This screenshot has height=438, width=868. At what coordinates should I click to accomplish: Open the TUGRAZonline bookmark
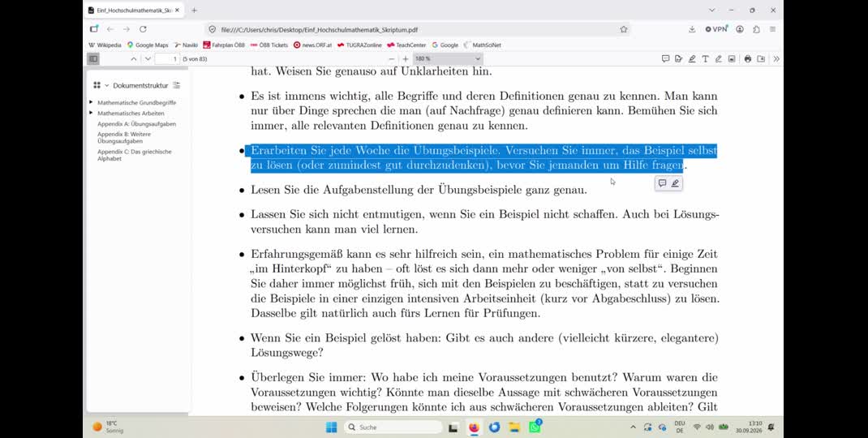(359, 45)
